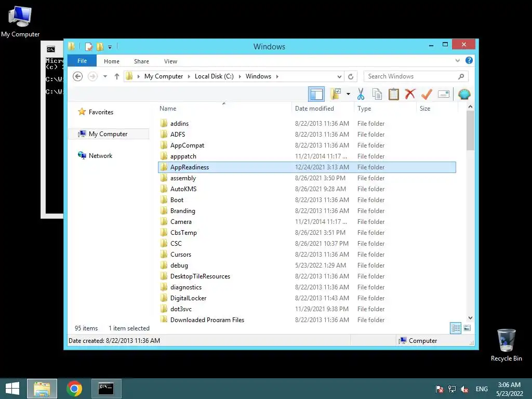The width and height of the screenshot is (532, 399).
Task: Switch to Details view button
Action: click(x=456, y=328)
